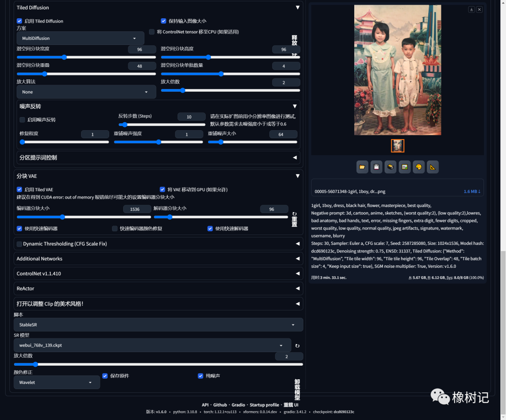Open output images folder icon
This screenshot has width=506, height=420.
click(362, 167)
